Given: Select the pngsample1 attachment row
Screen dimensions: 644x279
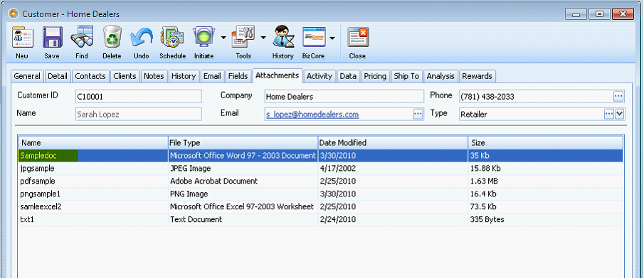Looking at the screenshot, I should [321, 194].
